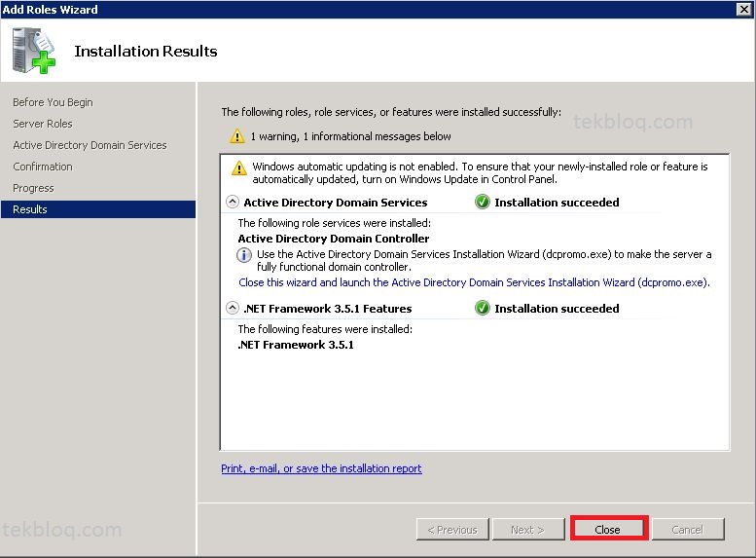
Task: Click the Add Roles Wizard server icon
Action: pyautogui.click(x=34, y=51)
